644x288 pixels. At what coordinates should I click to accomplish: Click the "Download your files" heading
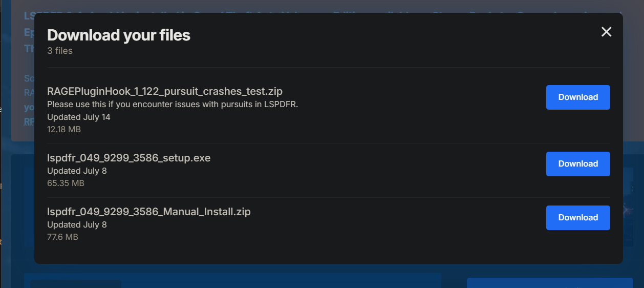tap(118, 35)
